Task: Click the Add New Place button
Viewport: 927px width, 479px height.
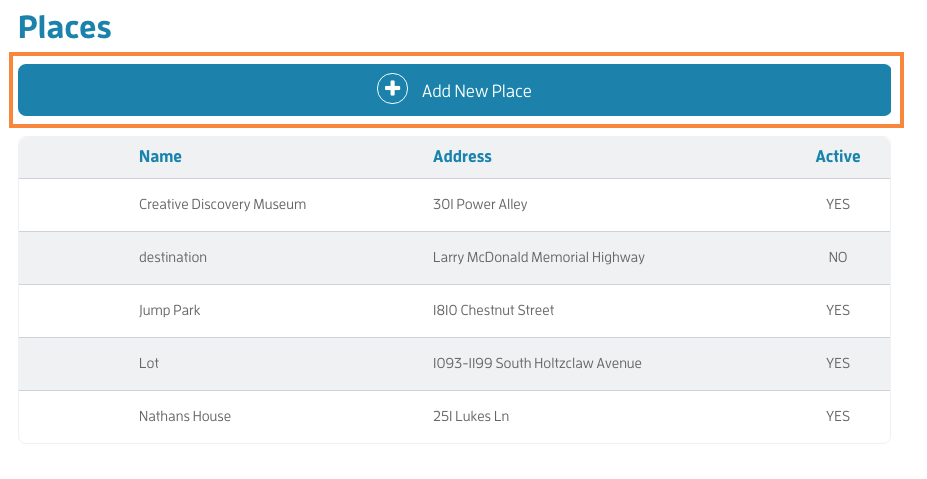Action: 454,90
